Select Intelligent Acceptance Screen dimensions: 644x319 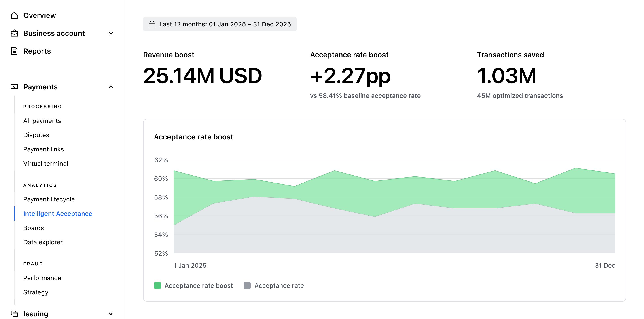57,214
